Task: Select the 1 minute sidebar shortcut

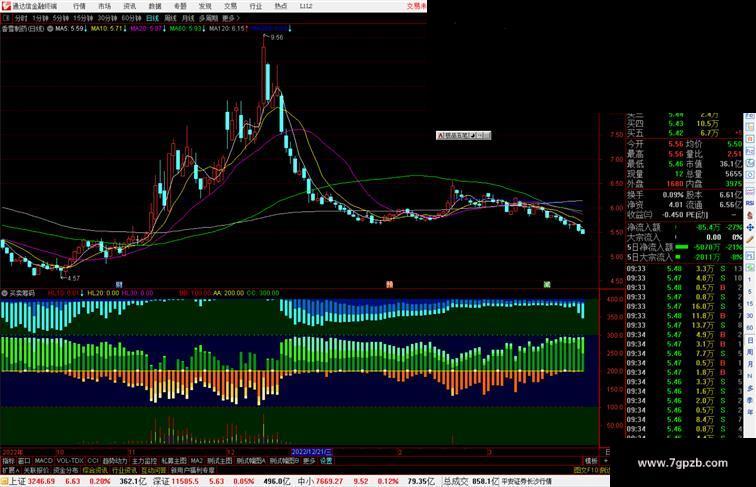Action: coord(750,280)
